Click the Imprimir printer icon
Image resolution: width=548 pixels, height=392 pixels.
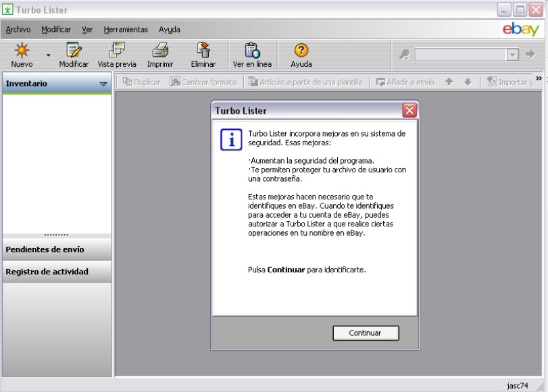click(160, 51)
